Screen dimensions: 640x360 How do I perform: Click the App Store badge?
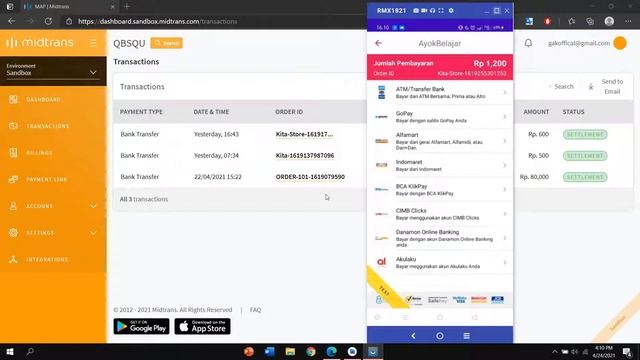(x=202, y=326)
